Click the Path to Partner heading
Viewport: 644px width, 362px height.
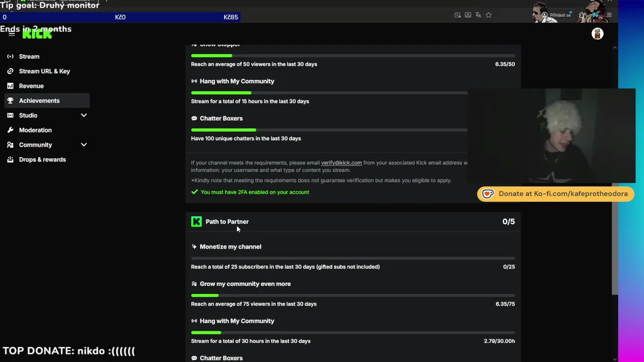click(x=227, y=222)
